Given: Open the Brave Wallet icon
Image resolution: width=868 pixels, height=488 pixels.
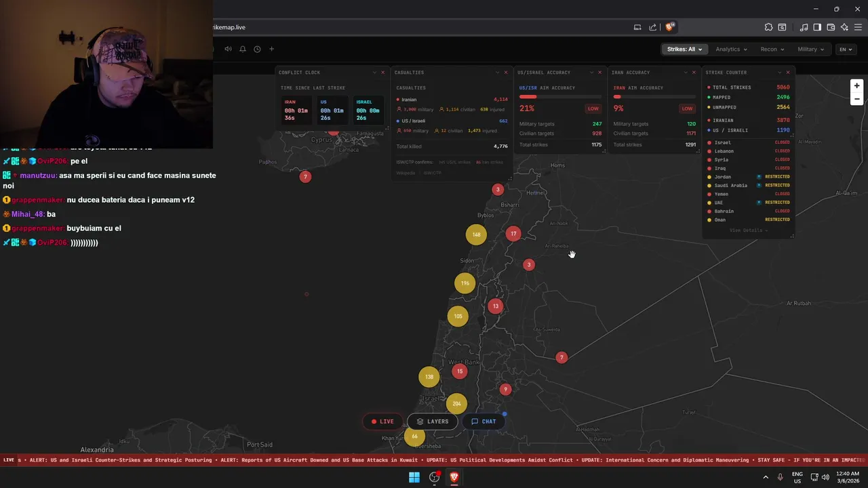Looking at the screenshot, I should [x=831, y=27].
